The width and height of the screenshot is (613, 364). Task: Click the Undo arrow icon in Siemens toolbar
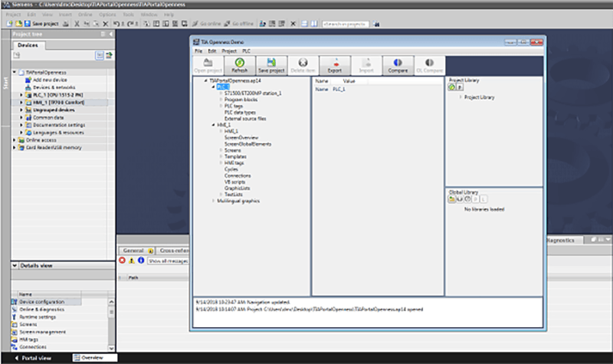pos(116,24)
